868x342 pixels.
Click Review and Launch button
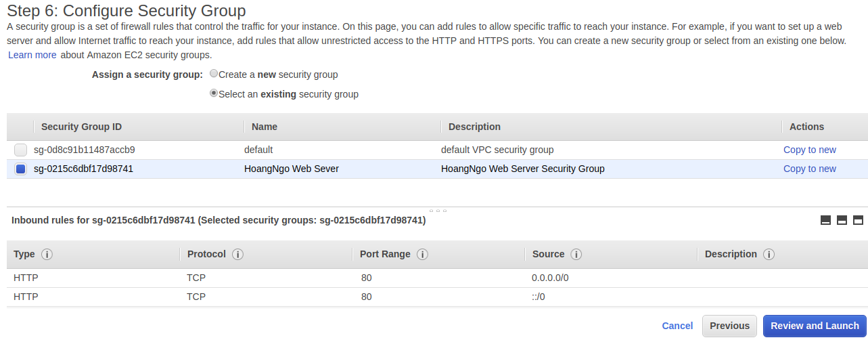[815, 326]
